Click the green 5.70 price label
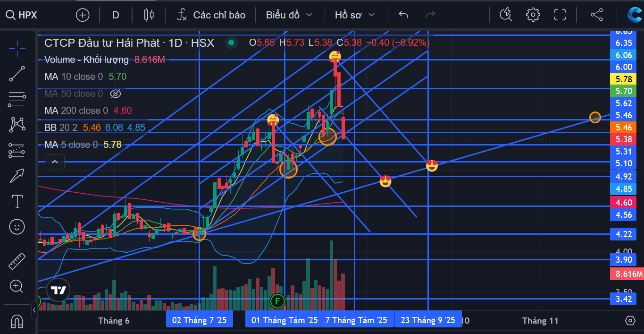This screenshot has width=644, height=334. [x=624, y=91]
